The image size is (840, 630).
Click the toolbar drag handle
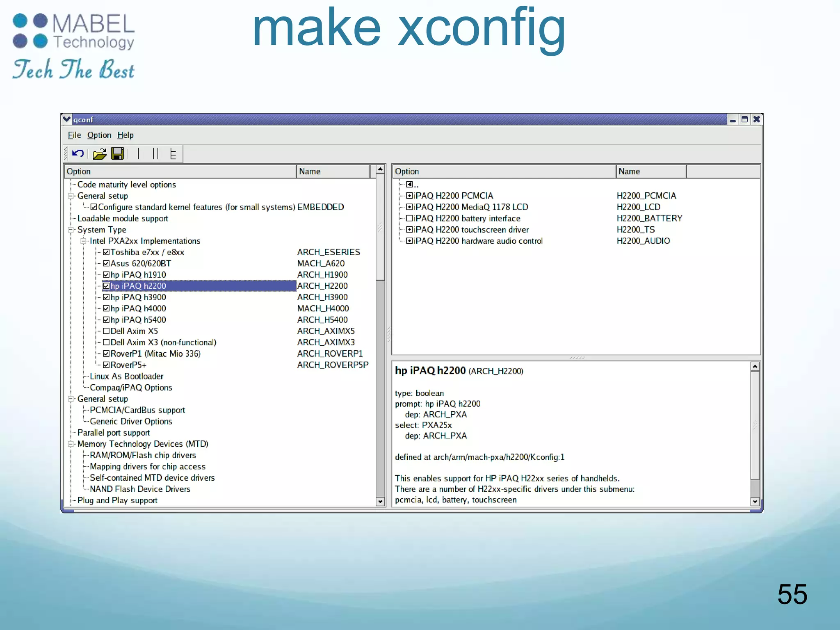click(66, 154)
